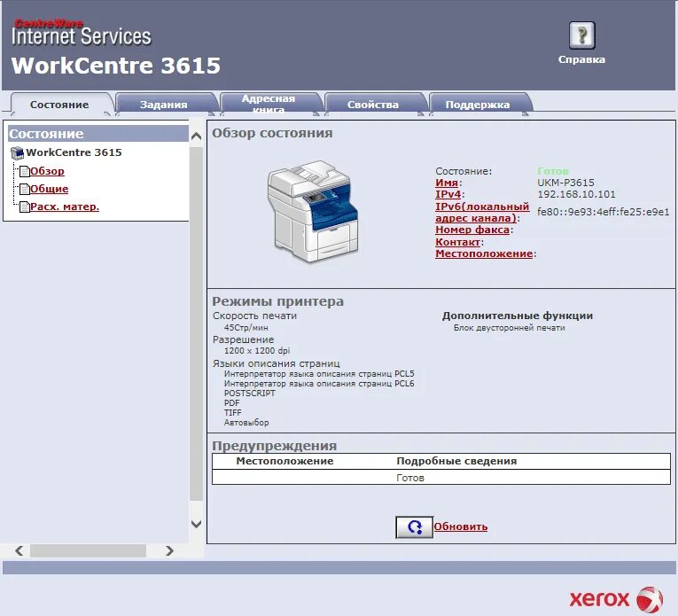The width and height of the screenshot is (678, 616).
Task: Click the 1200 x 1200 dpi value
Action: click(257, 351)
